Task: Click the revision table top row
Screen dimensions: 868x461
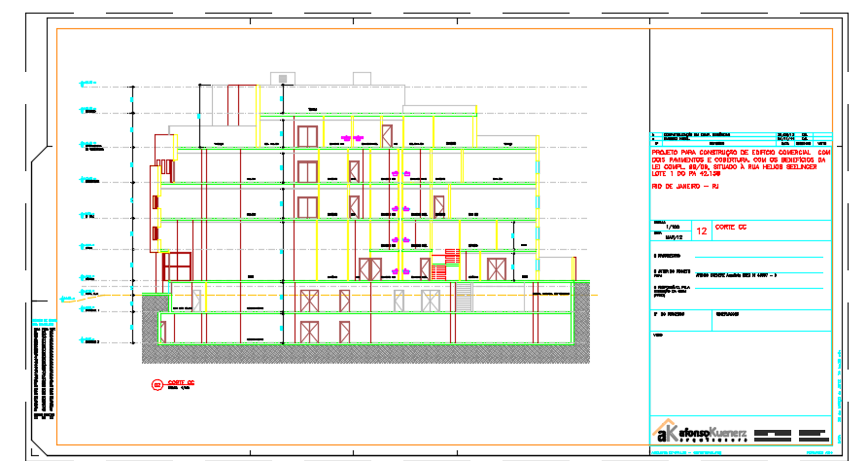Action: point(741,134)
